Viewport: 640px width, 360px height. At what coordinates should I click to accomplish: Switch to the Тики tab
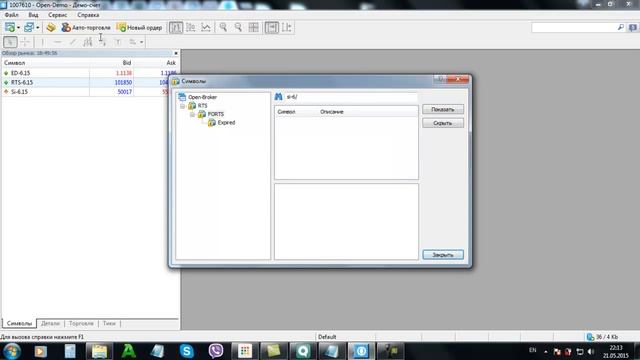[109, 323]
